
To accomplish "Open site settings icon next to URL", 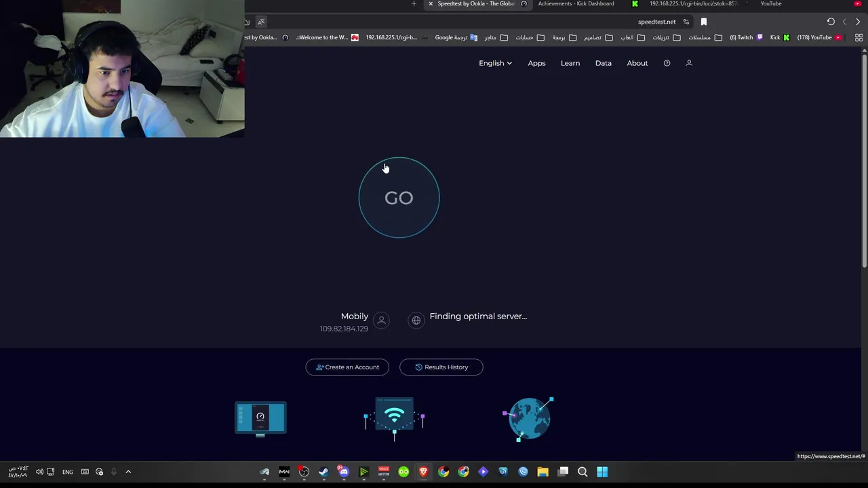I will (686, 22).
